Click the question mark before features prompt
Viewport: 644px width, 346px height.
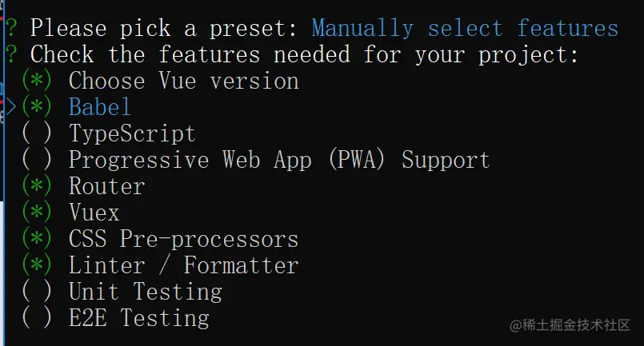click(11, 55)
